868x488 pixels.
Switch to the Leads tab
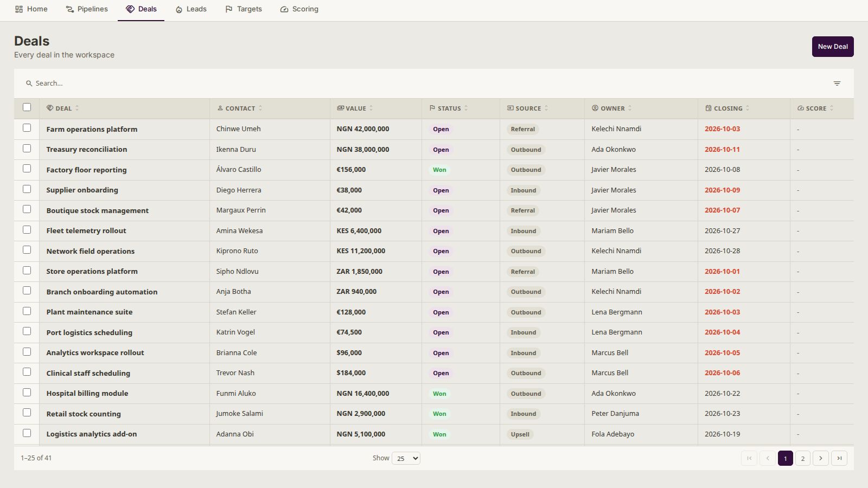[x=191, y=9]
